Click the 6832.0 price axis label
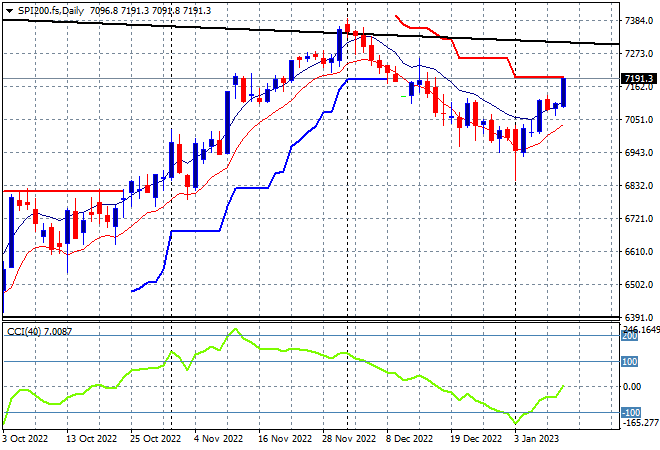The height and width of the screenshot is (450, 660). (x=639, y=186)
